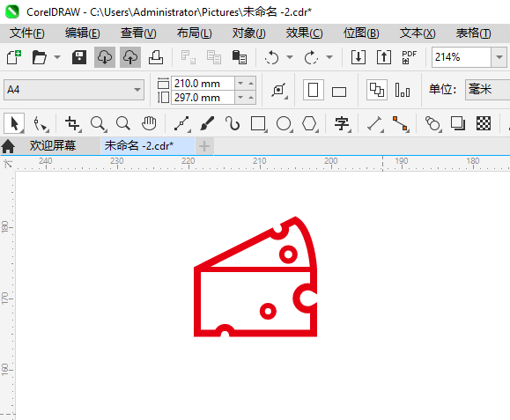
Task: Undo the last action
Action: [x=271, y=57]
